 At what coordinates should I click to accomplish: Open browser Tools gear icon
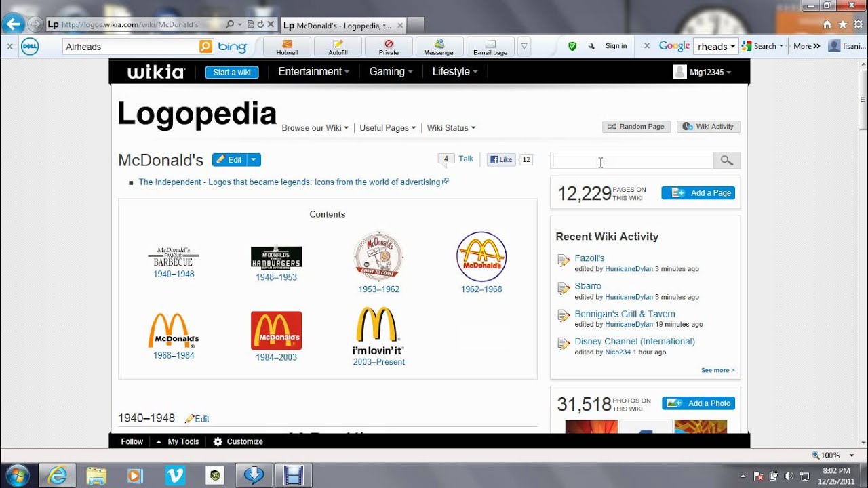pyautogui.click(x=859, y=24)
